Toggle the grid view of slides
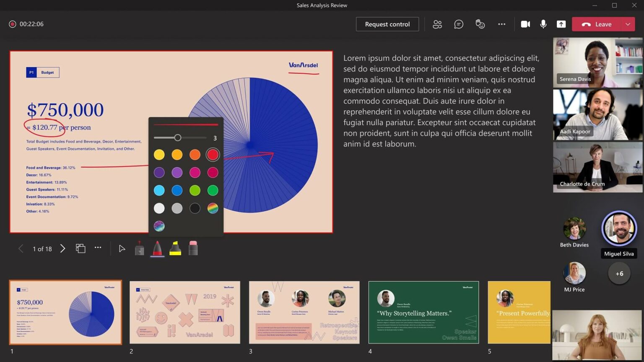 80,248
